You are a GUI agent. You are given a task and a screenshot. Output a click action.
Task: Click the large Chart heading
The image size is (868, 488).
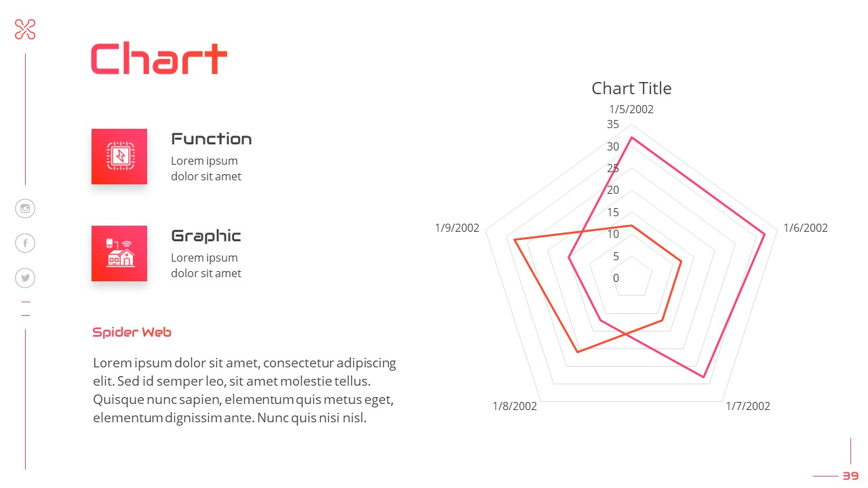click(x=159, y=59)
